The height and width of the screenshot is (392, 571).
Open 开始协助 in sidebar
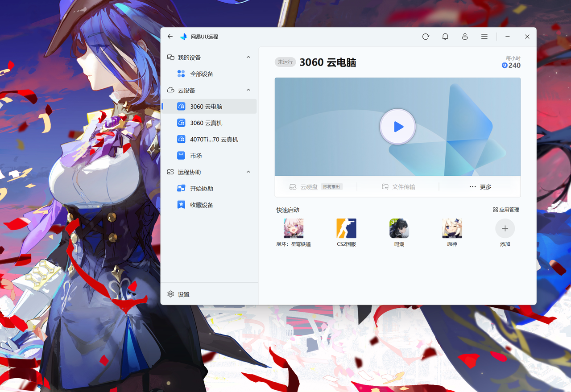209,189
